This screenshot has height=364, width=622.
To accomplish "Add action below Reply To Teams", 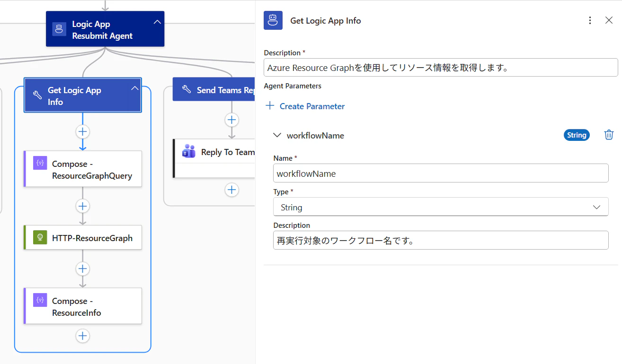I will [231, 190].
